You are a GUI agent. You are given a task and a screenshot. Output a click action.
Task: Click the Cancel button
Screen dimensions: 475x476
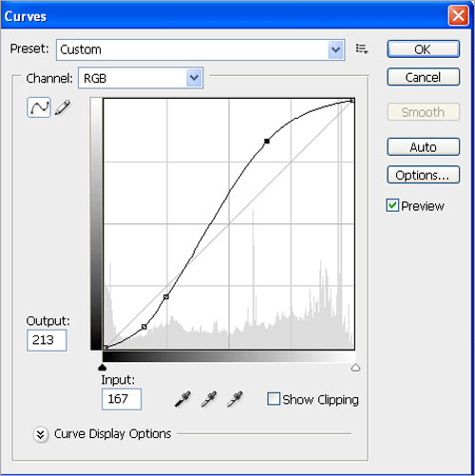point(423,77)
